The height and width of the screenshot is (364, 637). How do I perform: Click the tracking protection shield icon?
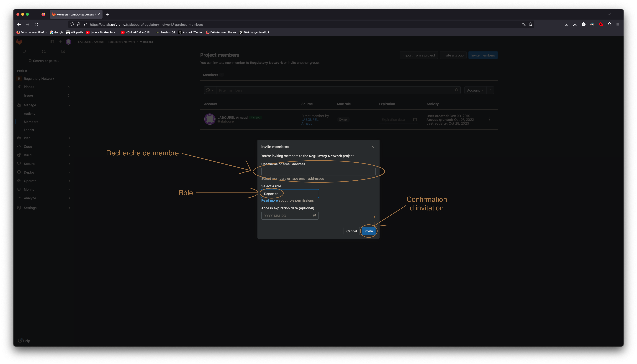pos(72,25)
